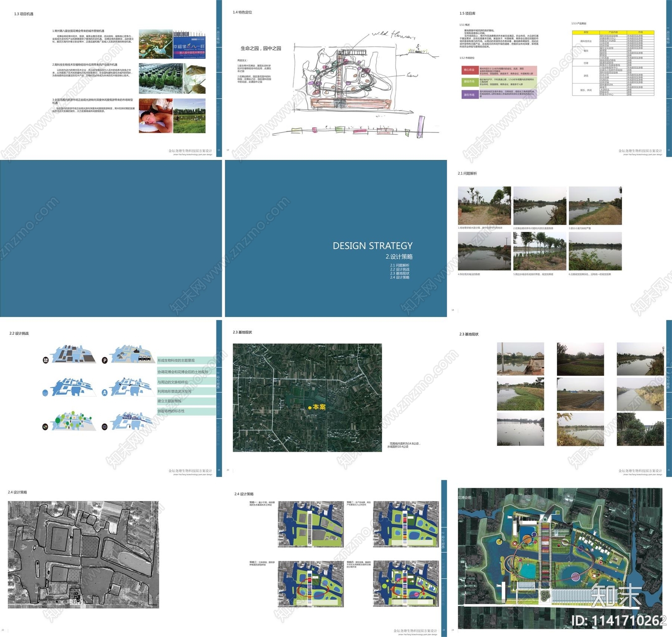Open the green field landscape photo next to spa

(x=189, y=116)
